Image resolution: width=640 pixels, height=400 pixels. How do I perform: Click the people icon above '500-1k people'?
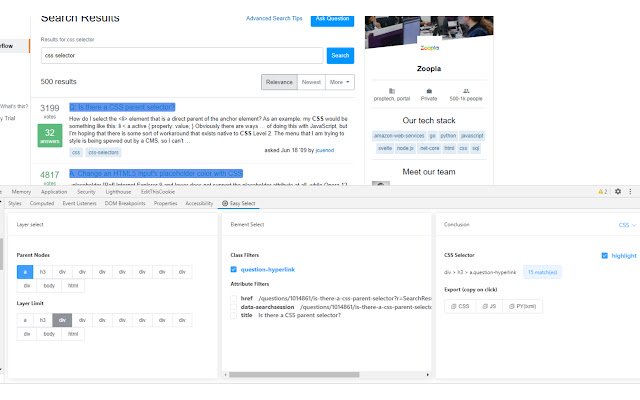(x=466, y=91)
